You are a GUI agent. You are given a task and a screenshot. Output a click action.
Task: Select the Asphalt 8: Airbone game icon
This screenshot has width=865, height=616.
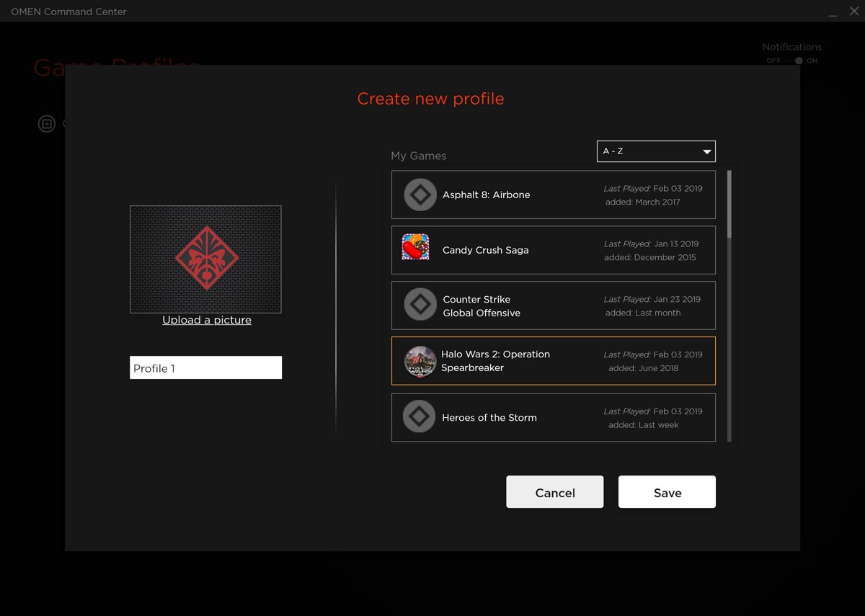[x=420, y=193]
